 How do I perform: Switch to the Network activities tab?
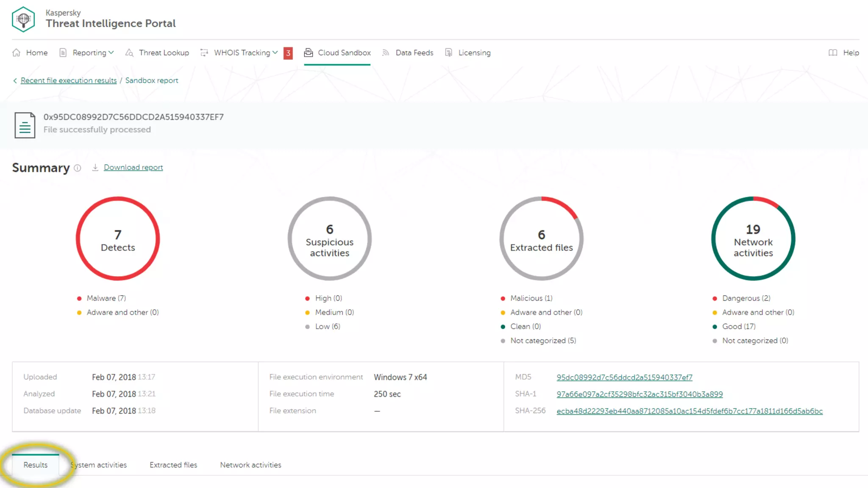(x=250, y=465)
